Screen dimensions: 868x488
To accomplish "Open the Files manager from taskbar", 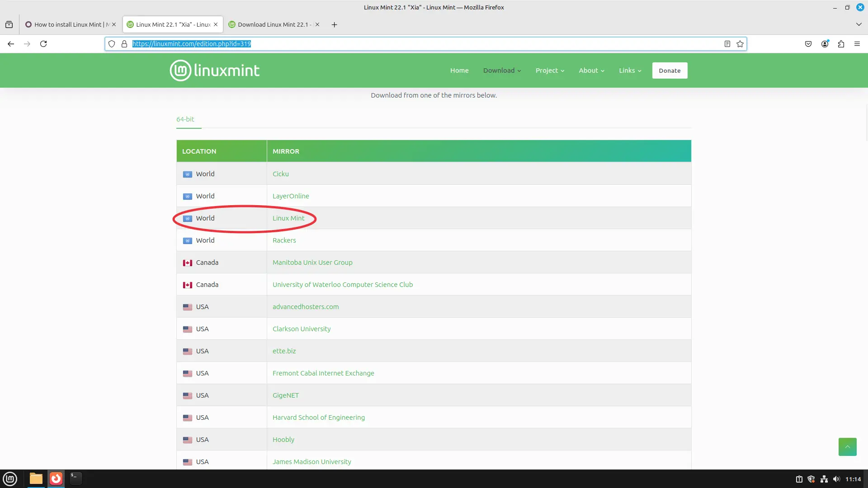I will tap(36, 479).
